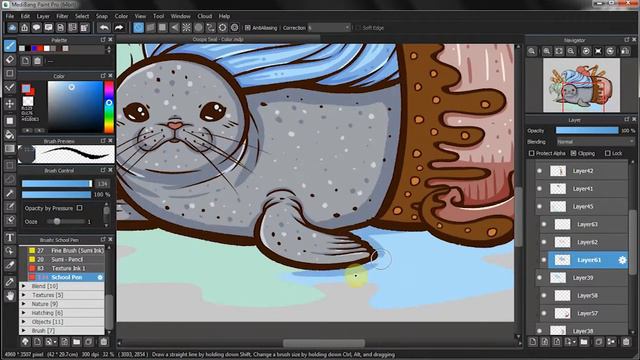Select the Gradient tool

10,149
